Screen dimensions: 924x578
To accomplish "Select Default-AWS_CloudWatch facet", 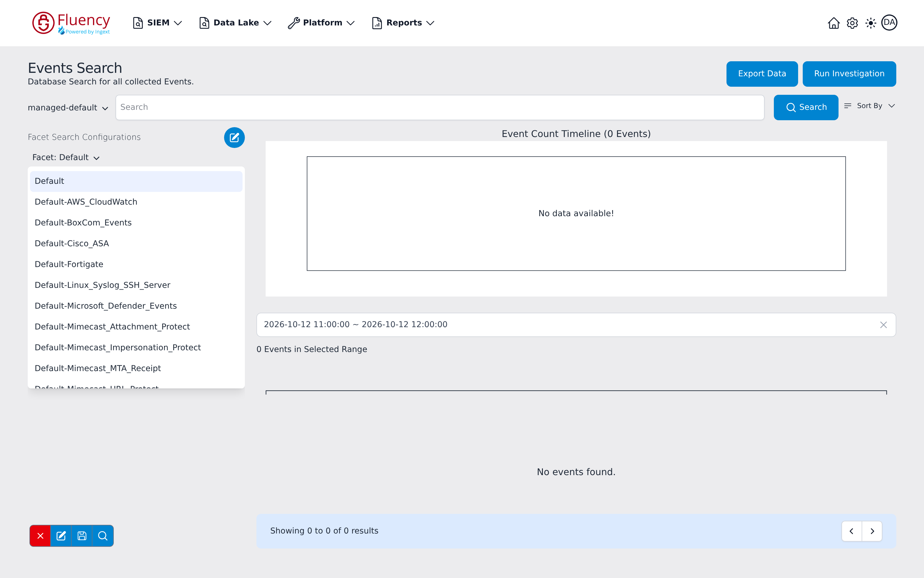I will coord(136,202).
